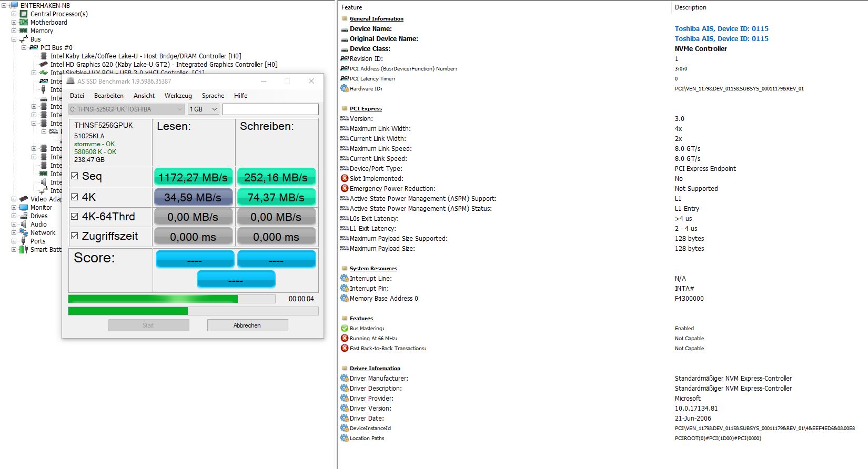Select Intel Kaby Lake Host Bridge/DRAM Controller row
The image size is (868, 469).
(146, 56)
